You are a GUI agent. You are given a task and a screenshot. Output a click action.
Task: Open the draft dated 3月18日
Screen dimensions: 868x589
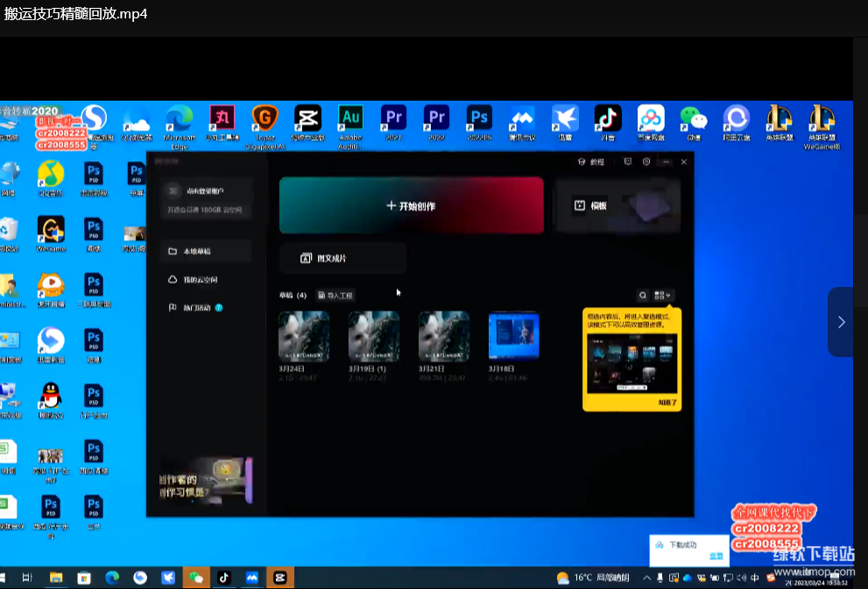click(513, 336)
